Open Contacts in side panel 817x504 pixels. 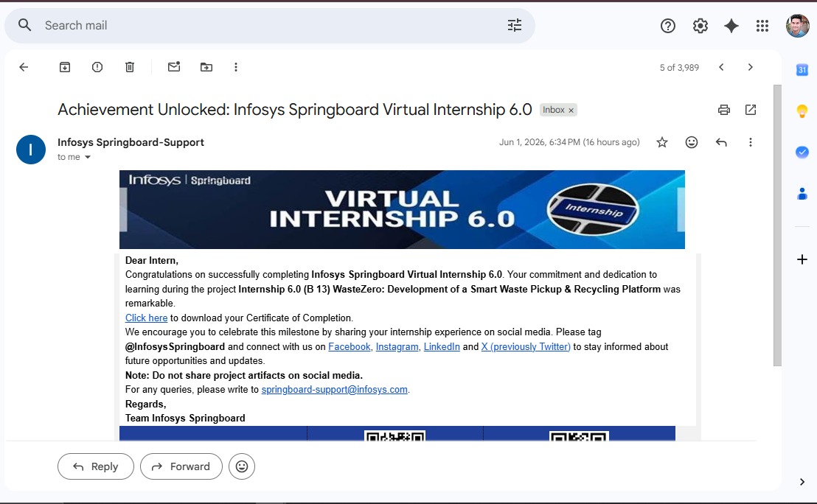pos(802,194)
